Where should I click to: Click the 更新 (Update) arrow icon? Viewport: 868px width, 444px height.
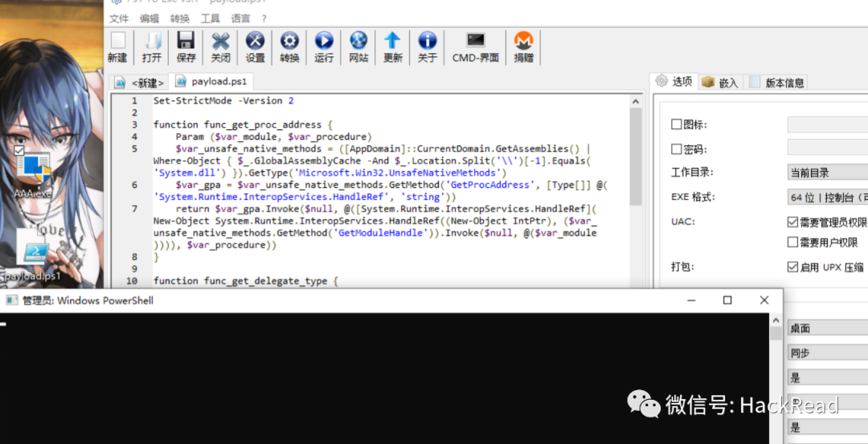[x=392, y=47]
